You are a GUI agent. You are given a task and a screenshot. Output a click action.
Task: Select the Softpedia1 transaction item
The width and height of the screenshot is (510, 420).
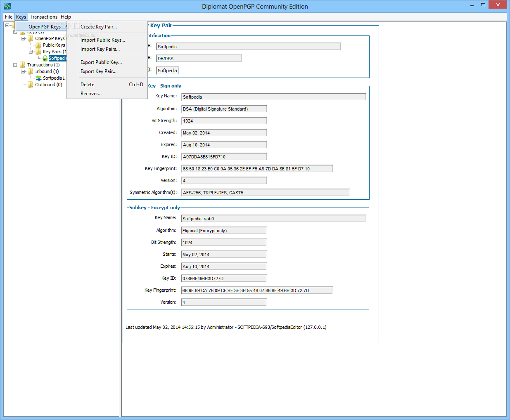click(54, 78)
